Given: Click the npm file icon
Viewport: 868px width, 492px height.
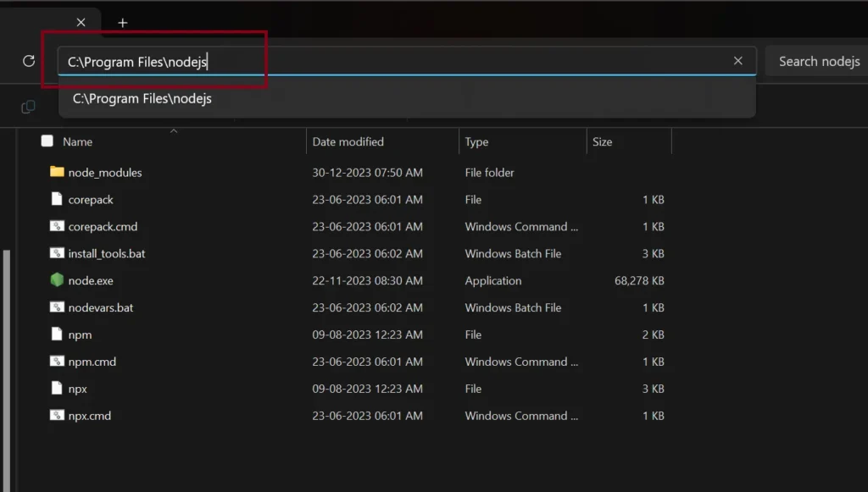Looking at the screenshot, I should (57, 334).
